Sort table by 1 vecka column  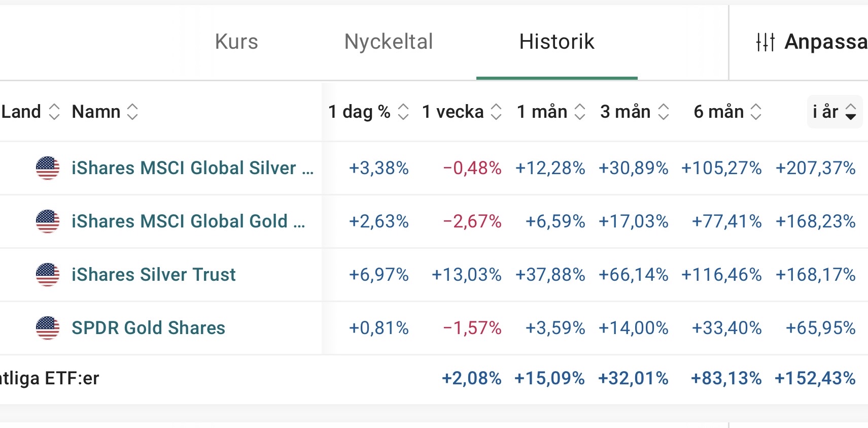point(496,112)
